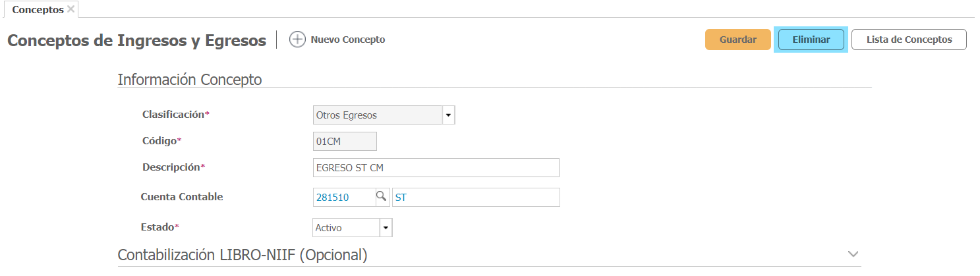Click the Eliminar button

[x=811, y=40]
